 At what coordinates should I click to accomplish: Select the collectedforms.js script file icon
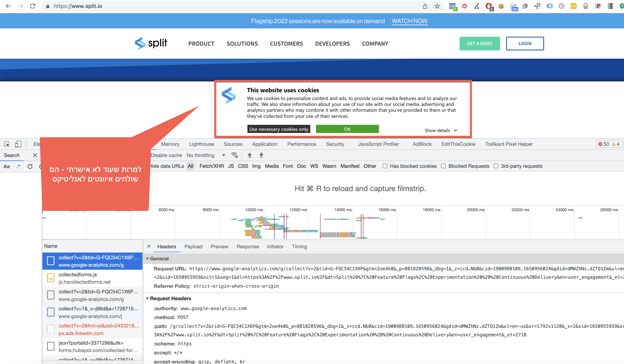[51, 278]
